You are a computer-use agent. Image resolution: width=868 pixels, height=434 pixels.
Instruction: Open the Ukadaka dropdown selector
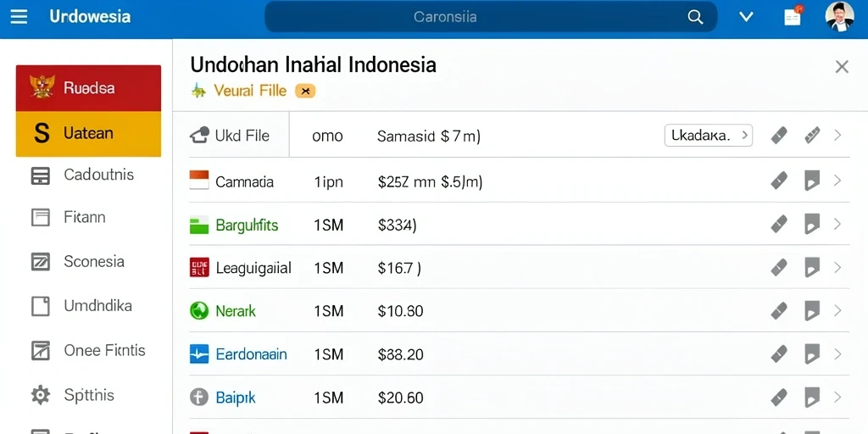pos(708,135)
